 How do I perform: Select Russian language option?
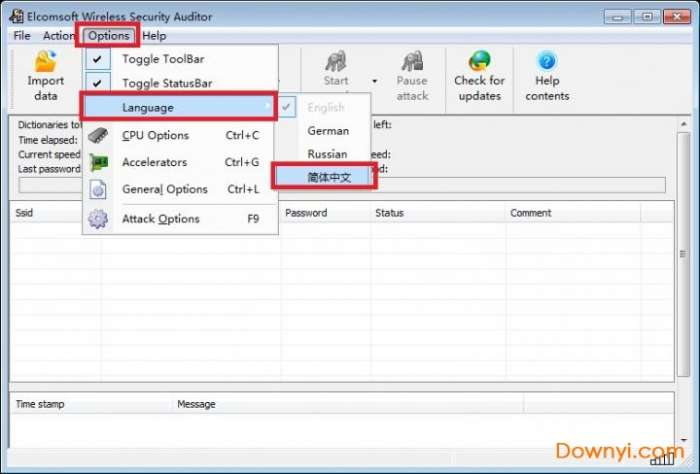(327, 154)
